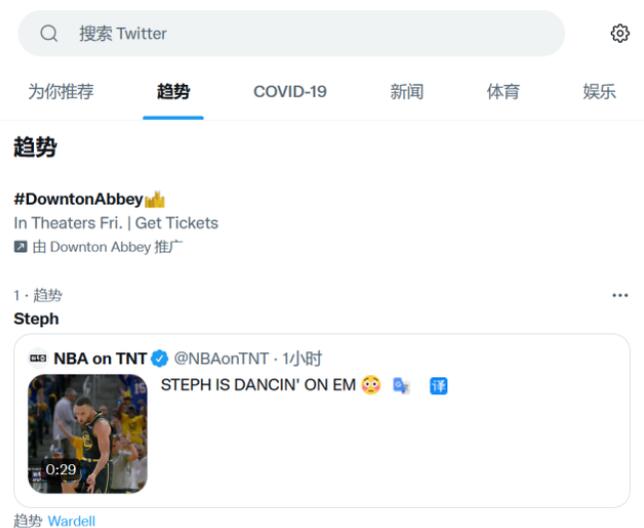The width and height of the screenshot is (644, 528).
Task: Click the #DowntonAbbey hashtag
Action: click(78, 199)
